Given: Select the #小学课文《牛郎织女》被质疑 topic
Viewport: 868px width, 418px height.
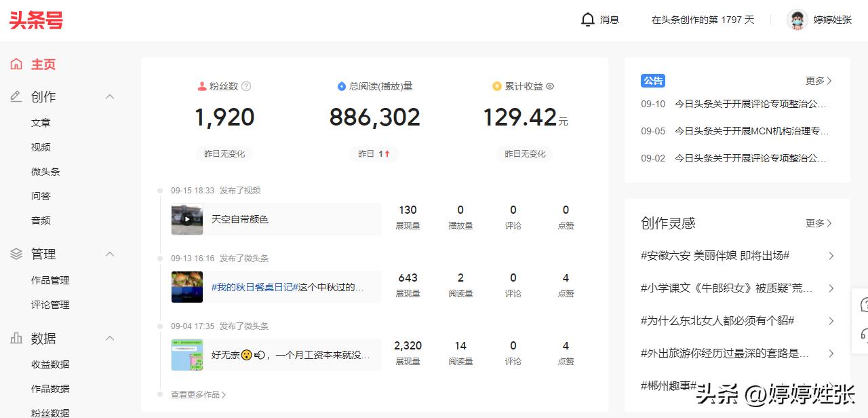Looking at the screenshot, I should [726, 288].
